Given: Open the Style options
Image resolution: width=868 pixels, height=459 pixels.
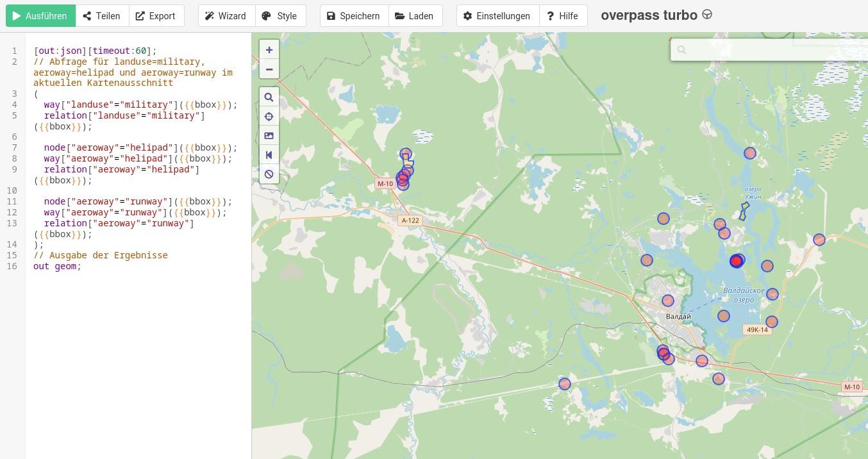Looking at the screenshot, I should 280,16.
